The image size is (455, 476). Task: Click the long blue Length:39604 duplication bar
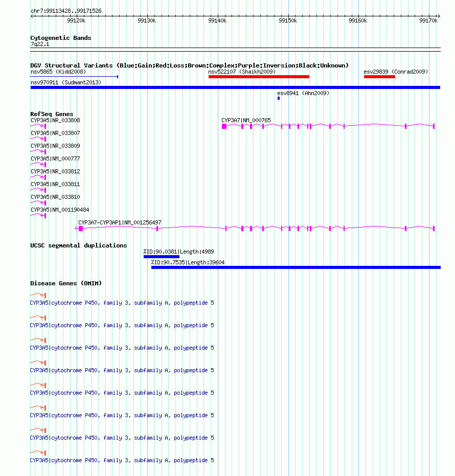coord(296,267)
